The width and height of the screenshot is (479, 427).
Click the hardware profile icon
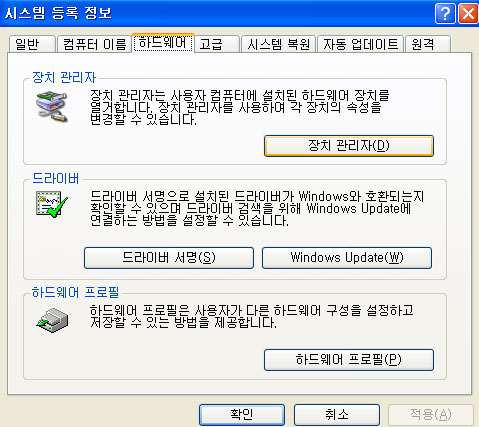click(52, 320)
